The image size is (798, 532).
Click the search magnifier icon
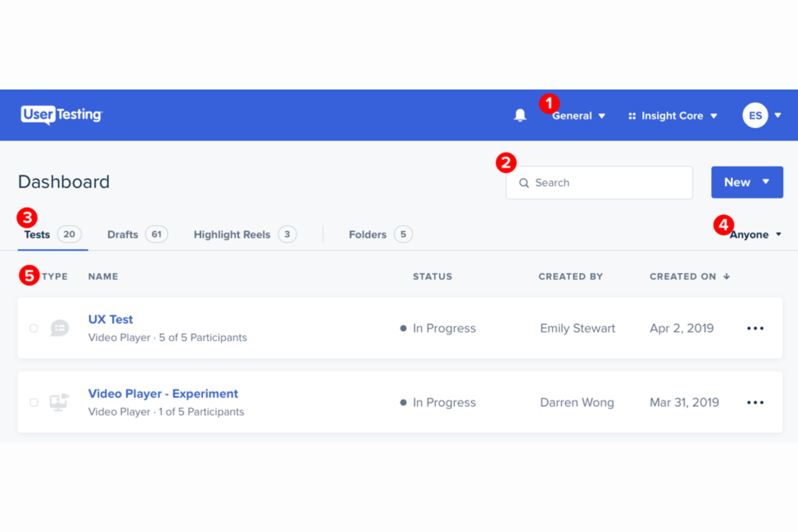pos(524,183)
